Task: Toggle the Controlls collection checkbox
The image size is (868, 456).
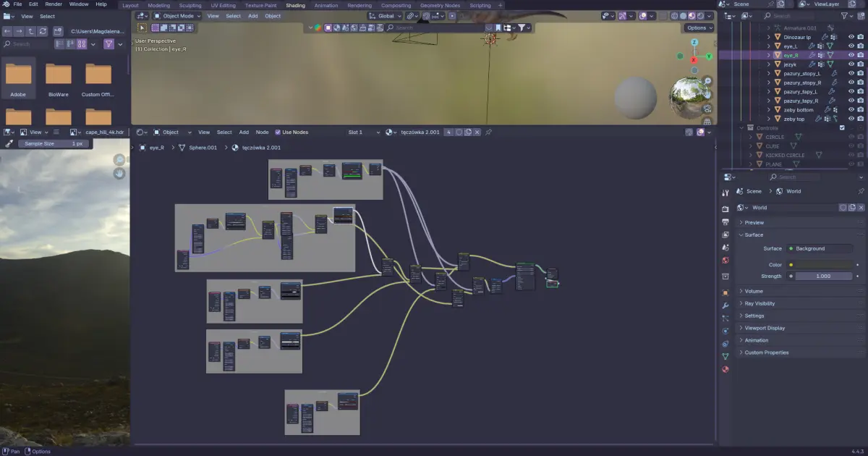Action: (842, 127)
